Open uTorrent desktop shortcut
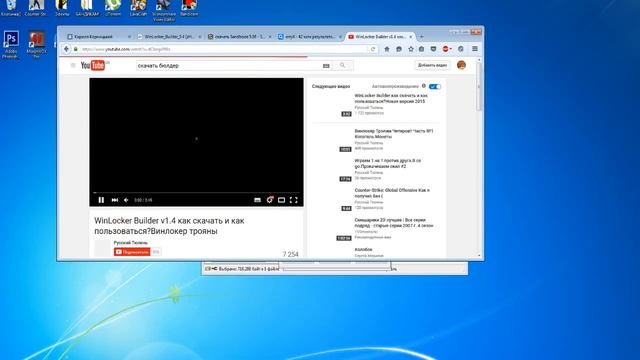Screen dimensions: 640x360 113,8
